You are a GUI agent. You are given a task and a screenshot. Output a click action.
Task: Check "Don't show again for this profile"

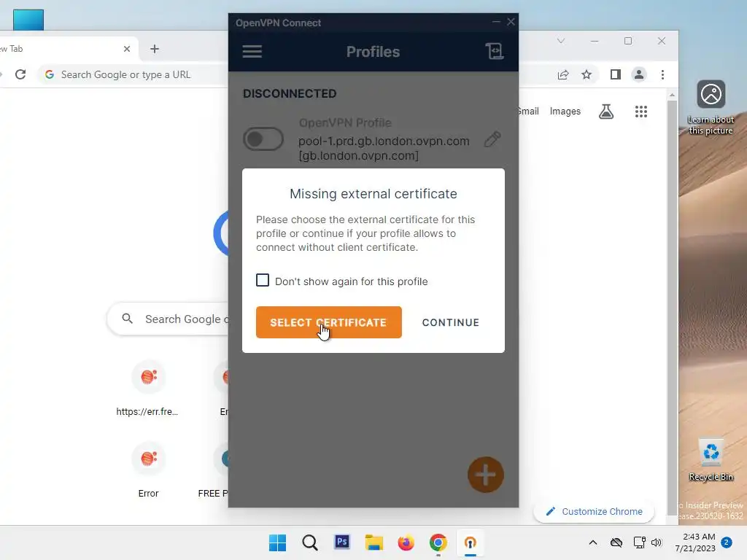pos(263,280)
